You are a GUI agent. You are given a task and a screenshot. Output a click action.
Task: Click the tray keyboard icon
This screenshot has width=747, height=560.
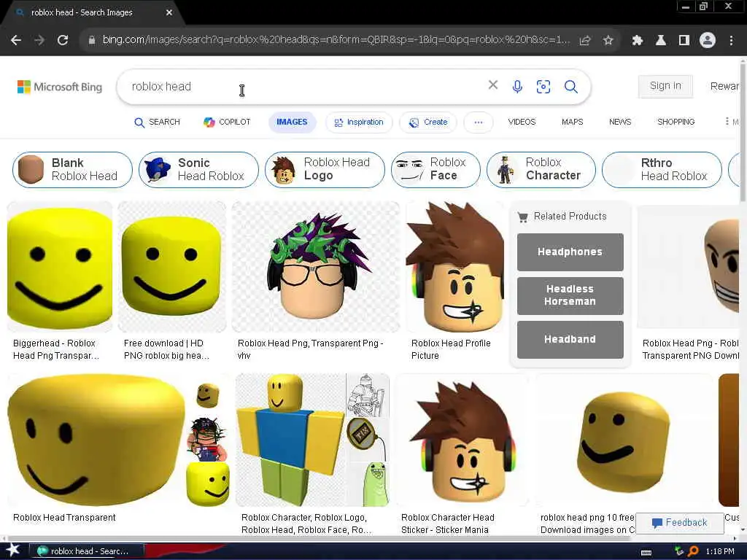pos(646,553)
